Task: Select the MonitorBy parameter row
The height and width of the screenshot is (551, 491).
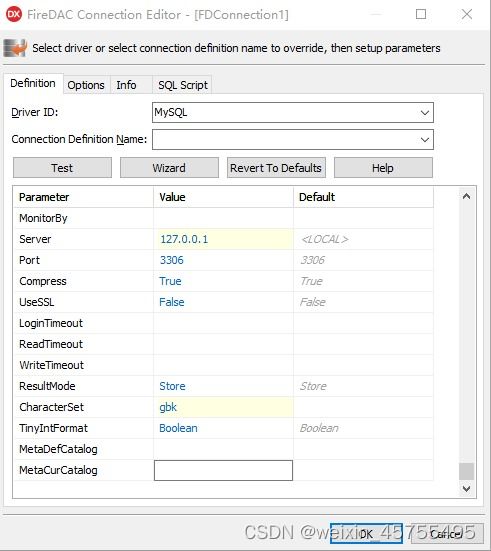Action: pos(224,218)
